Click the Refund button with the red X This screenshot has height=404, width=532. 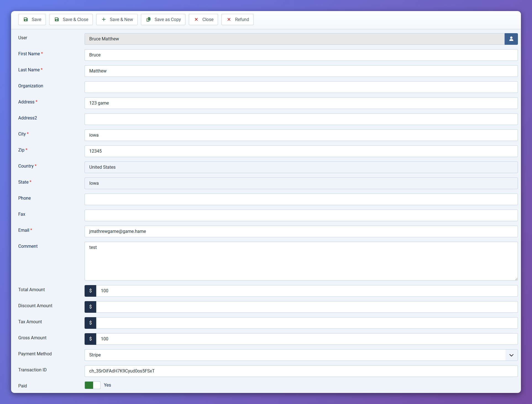click(237, 19)
